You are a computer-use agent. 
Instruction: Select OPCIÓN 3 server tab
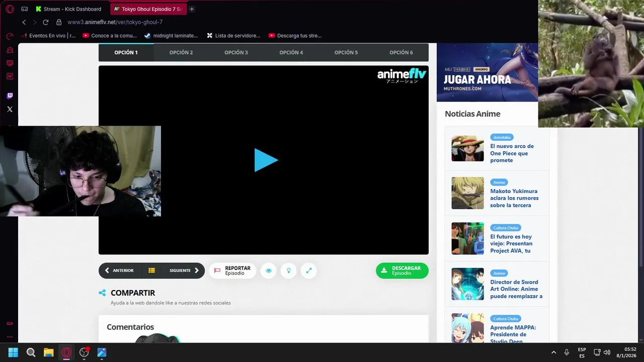(236, 52)
